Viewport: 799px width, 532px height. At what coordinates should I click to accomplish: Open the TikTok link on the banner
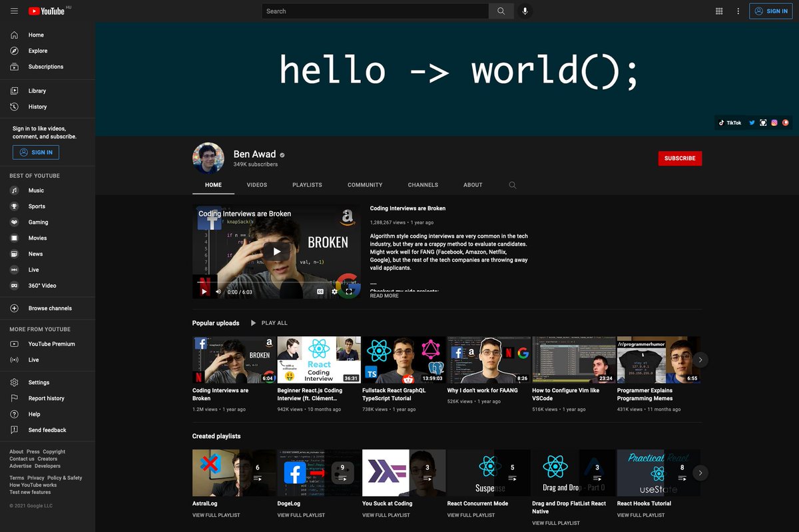click(730, 123)
